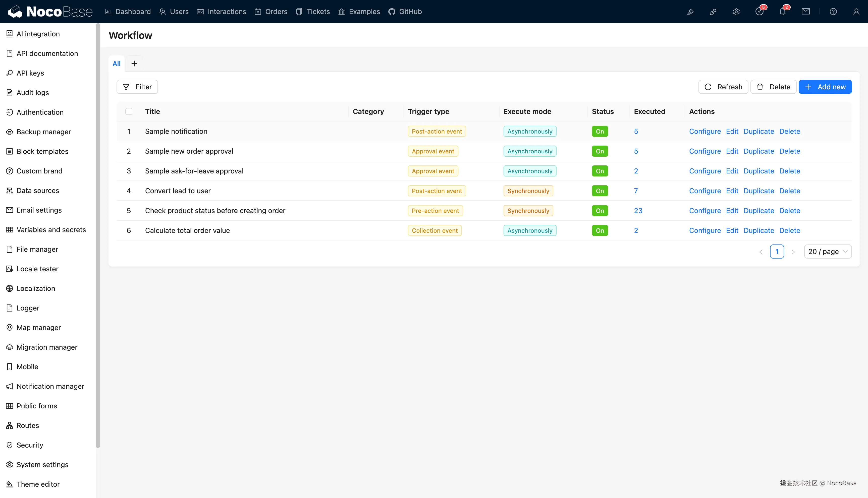Image resolution: width=868 pixels, height=498 pixels.
Task: Click the UI editor highlighter icon
Action: pos(690,12)
